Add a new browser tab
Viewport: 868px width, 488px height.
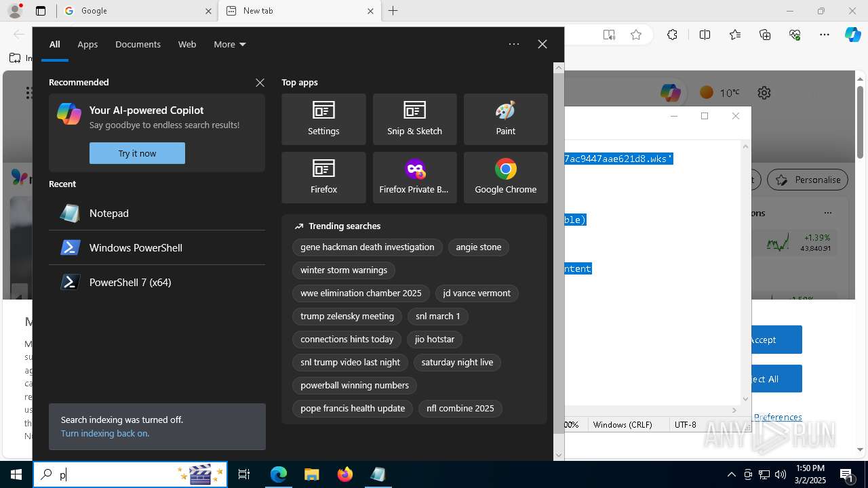coord(393,11)
